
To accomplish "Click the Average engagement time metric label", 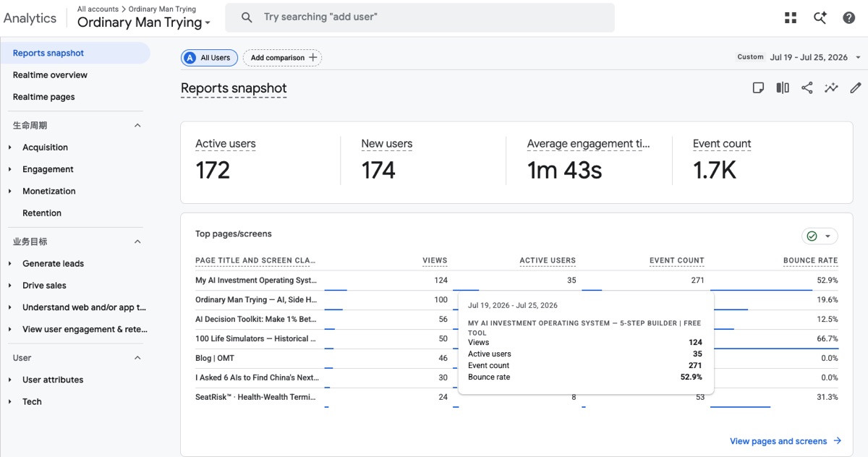I will click(x=589, y=144).
